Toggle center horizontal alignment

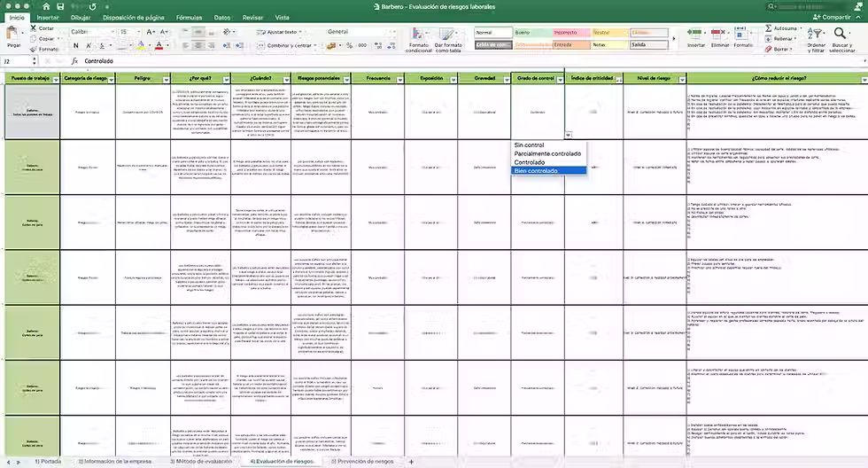click(198, 45)
